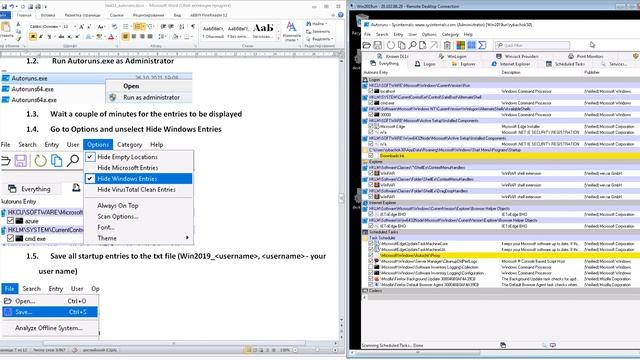Open the Options menu in Autoruns
The height and width of the screenshot is (360, 640).
click(429, 34)
